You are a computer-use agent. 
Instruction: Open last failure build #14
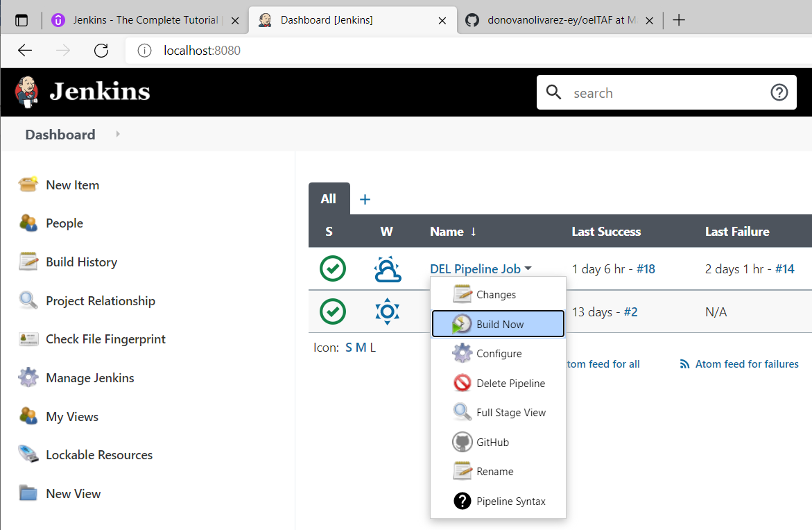(x=784, y=269)
